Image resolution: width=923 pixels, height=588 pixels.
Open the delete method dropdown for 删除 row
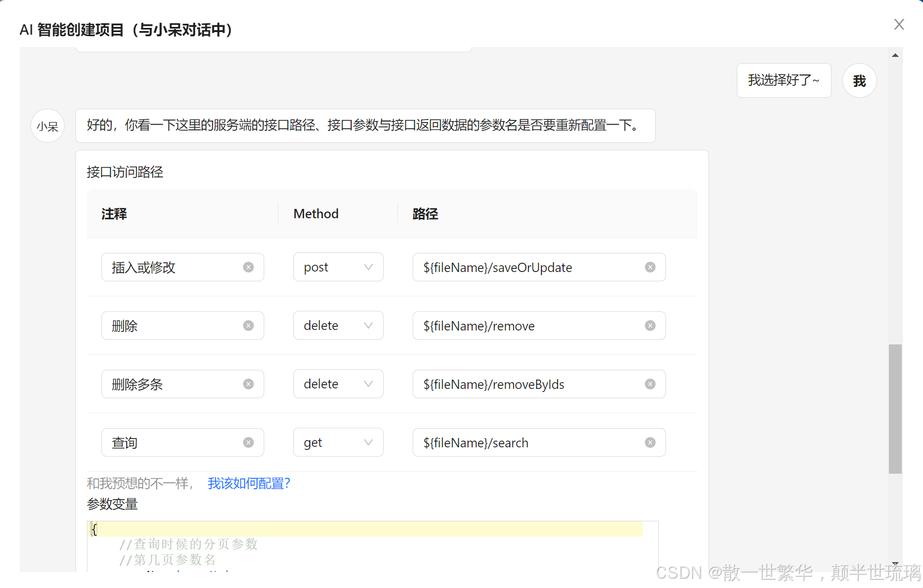coord(338,325)
